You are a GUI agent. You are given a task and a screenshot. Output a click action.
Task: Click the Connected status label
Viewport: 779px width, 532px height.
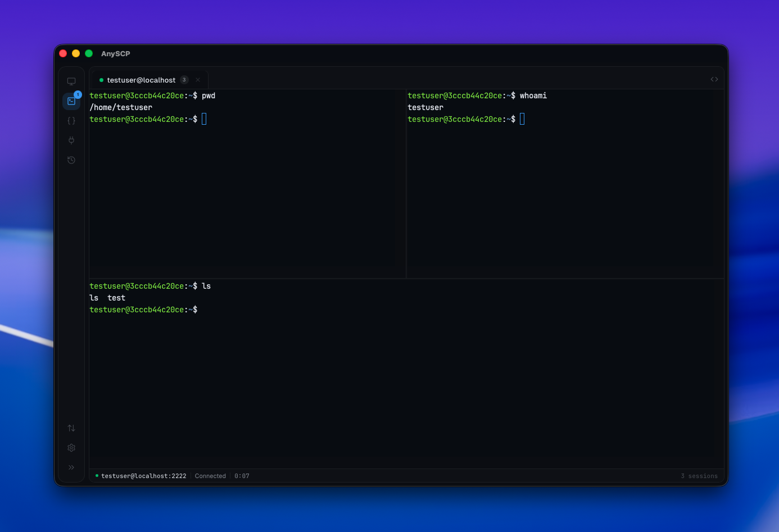pos(210,476)
